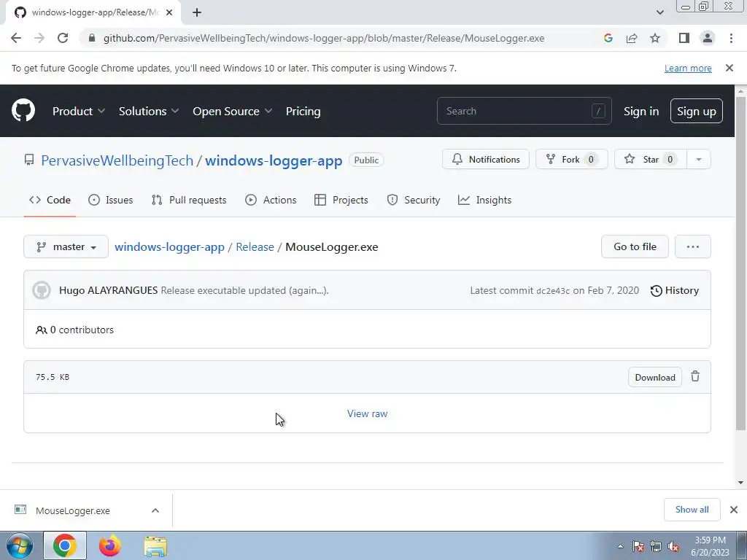Open the Code tab
Image resolution: width=747 pixels, height=560 pixels.
tap(50, 200)
